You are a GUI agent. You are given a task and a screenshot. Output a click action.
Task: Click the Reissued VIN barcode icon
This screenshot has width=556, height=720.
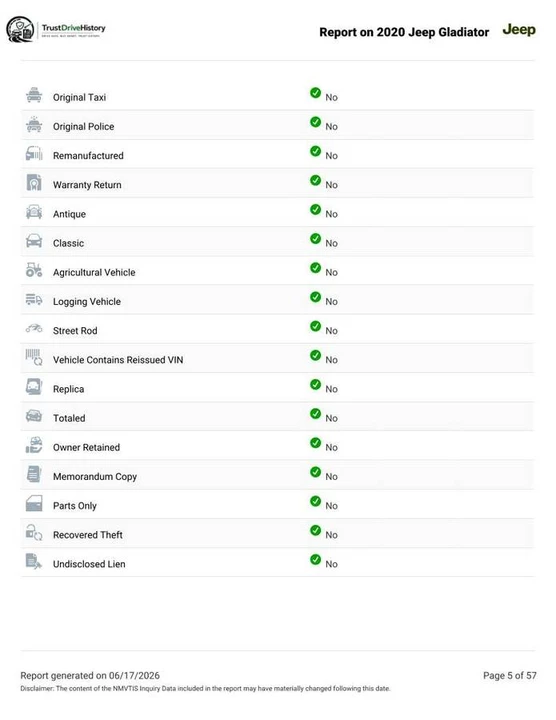click(34, 357)
